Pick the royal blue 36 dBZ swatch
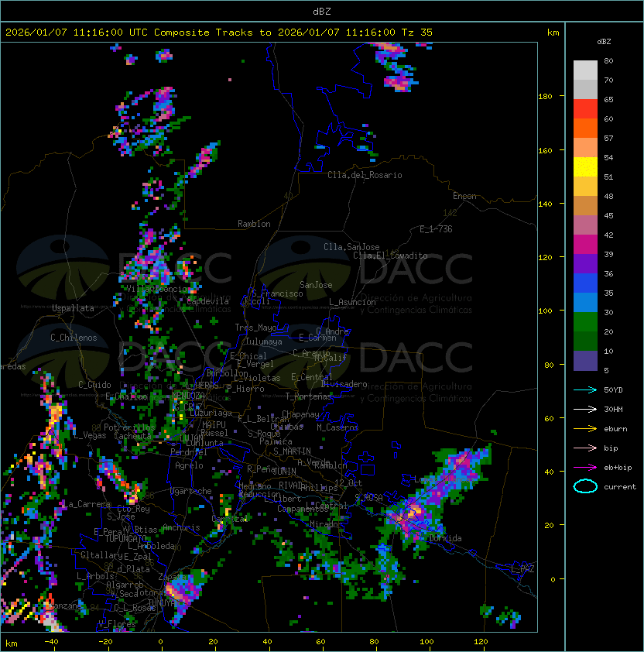Viewport: 644px width, 652px height. [585, 283]
